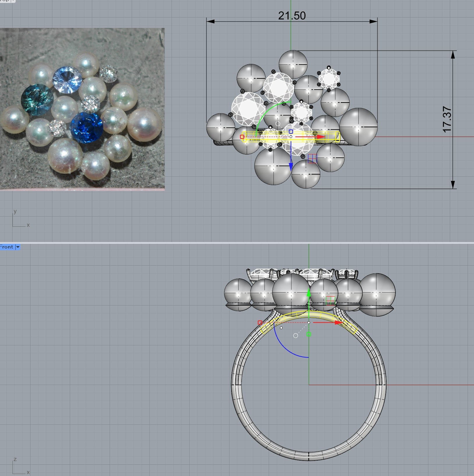Select the small upper-right gemstone in Top view
Image resolution: width=474 pixels, height=476 pixels.
coord(329,79)
